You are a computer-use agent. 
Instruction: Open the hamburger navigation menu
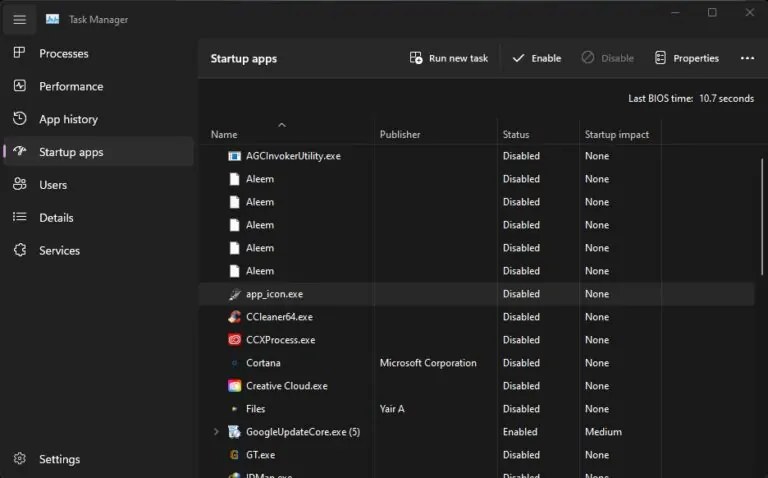20,19
